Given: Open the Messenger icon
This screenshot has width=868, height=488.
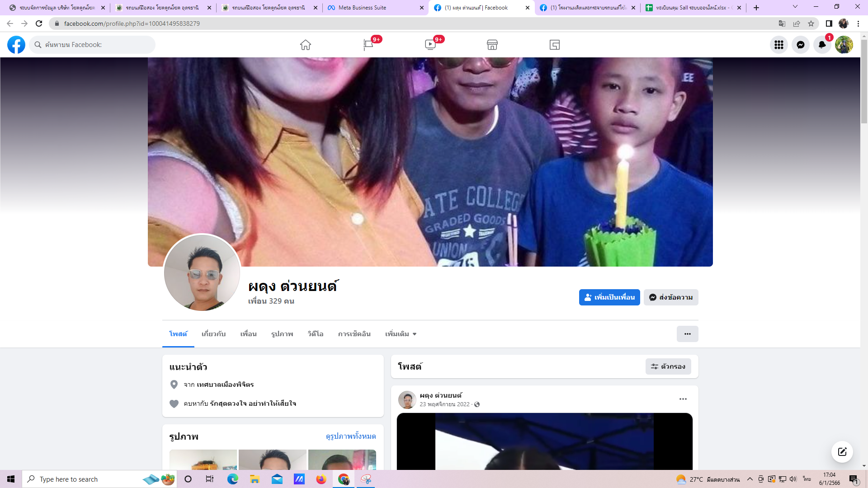Looking at the screenshot, I should tap(801, 45).
